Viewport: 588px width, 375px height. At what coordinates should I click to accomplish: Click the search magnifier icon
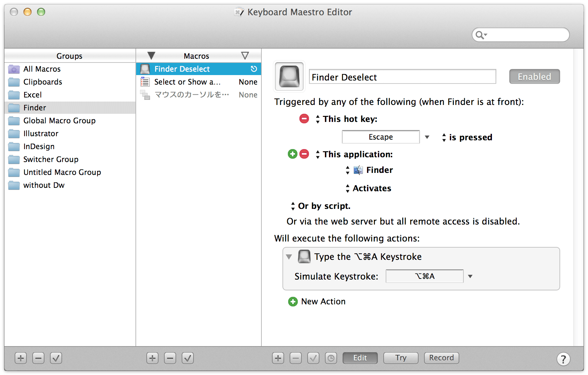(x=480, y=35)
